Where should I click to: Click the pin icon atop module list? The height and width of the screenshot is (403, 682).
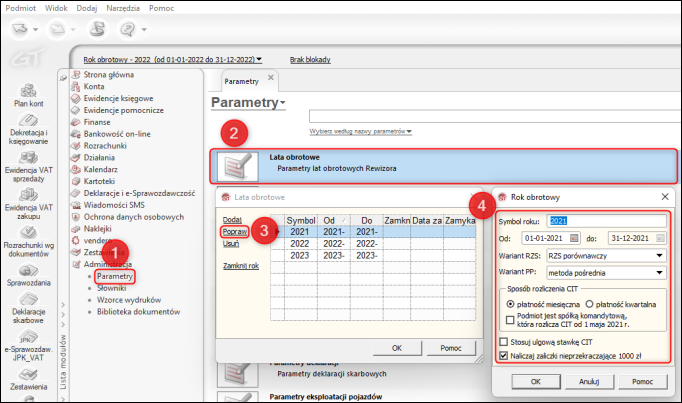(x=64, y=78)
